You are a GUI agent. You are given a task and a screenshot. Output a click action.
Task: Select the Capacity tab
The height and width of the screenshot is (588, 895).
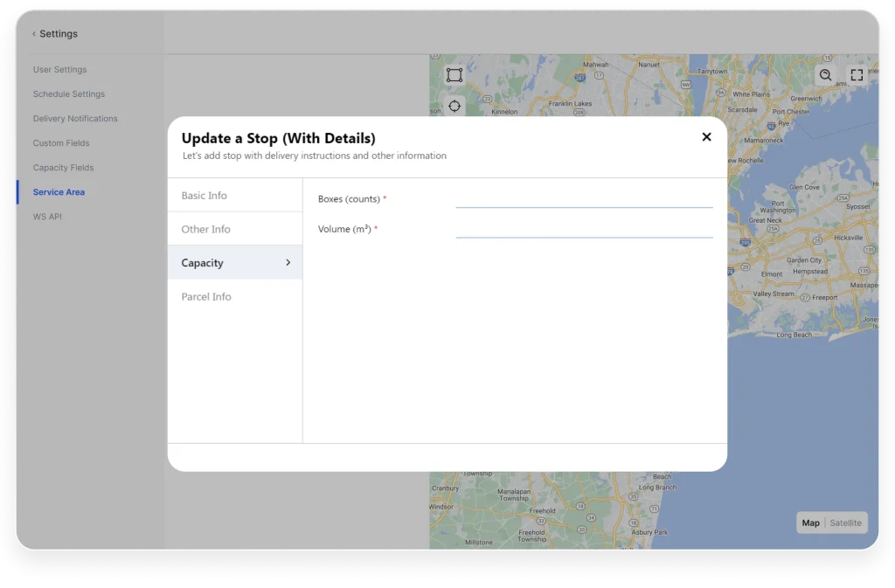click(234, 263)
